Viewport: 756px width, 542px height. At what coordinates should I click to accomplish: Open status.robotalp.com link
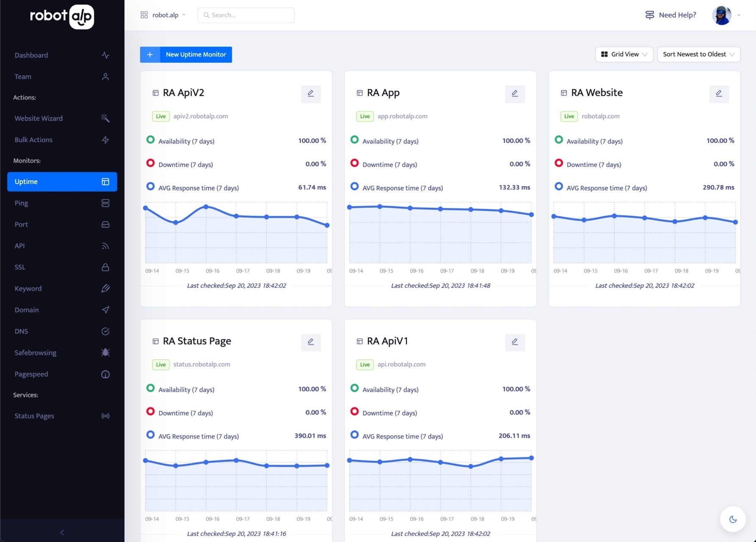click(202, 364)
